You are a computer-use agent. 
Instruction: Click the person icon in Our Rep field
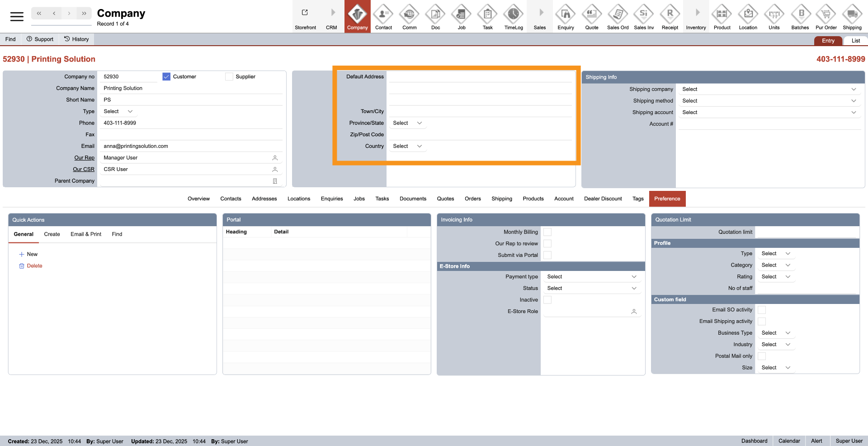275,158
